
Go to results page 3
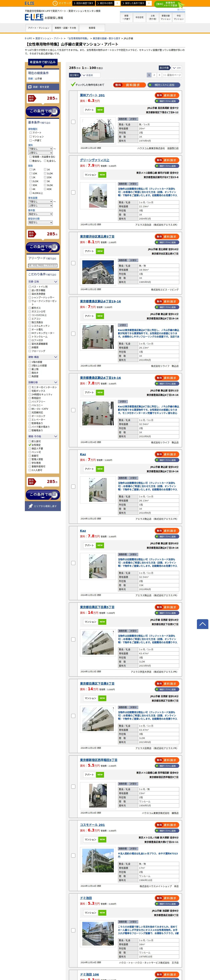pos(159,75)
